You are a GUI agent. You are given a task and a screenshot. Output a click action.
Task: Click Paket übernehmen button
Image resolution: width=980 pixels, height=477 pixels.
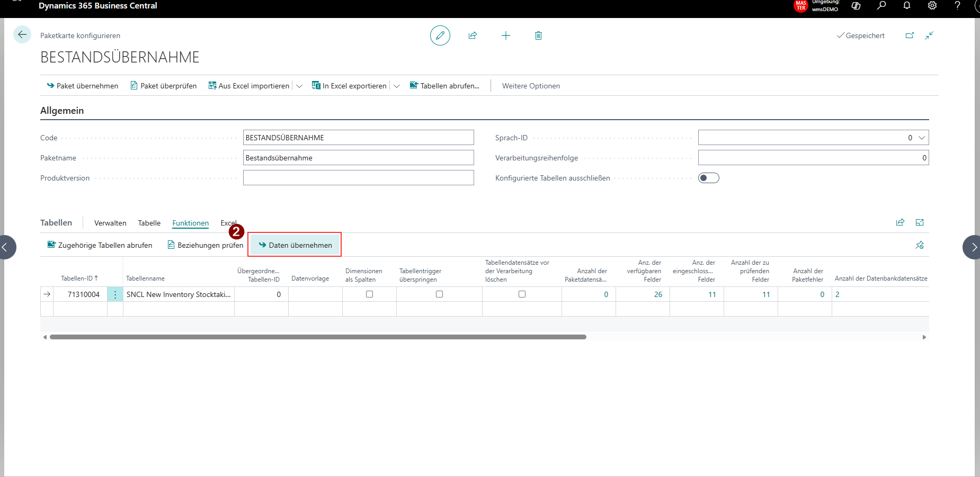(82, 86)
